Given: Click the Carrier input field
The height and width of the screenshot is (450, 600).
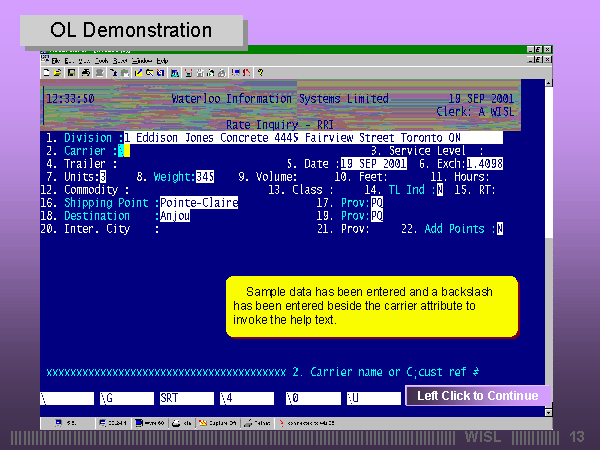Looking at the screenshot, I should click(x=122, y=150).
